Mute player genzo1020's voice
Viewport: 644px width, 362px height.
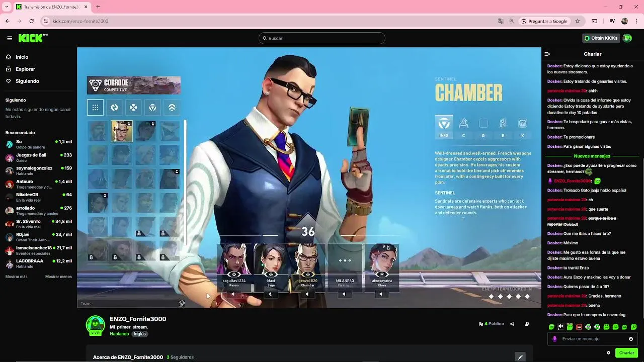pos(307,294)
